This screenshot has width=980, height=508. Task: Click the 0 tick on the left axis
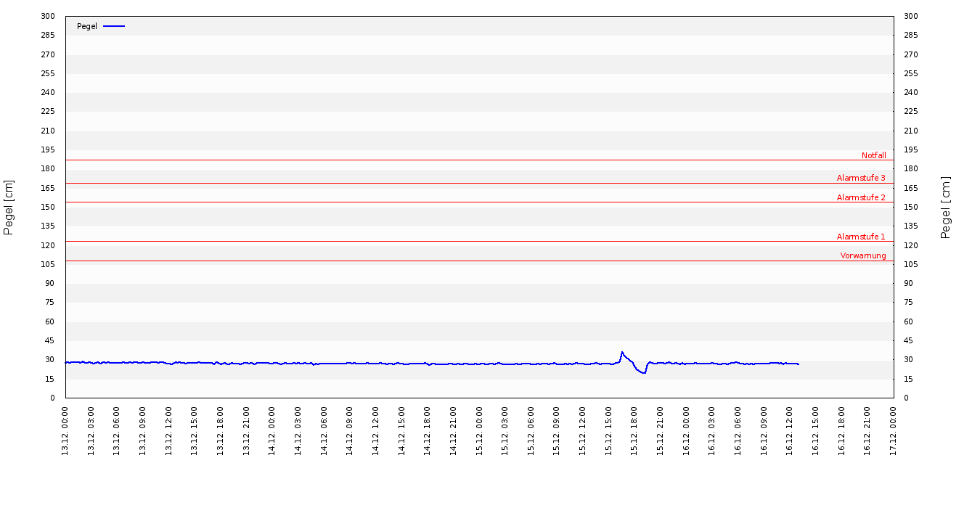52,398
